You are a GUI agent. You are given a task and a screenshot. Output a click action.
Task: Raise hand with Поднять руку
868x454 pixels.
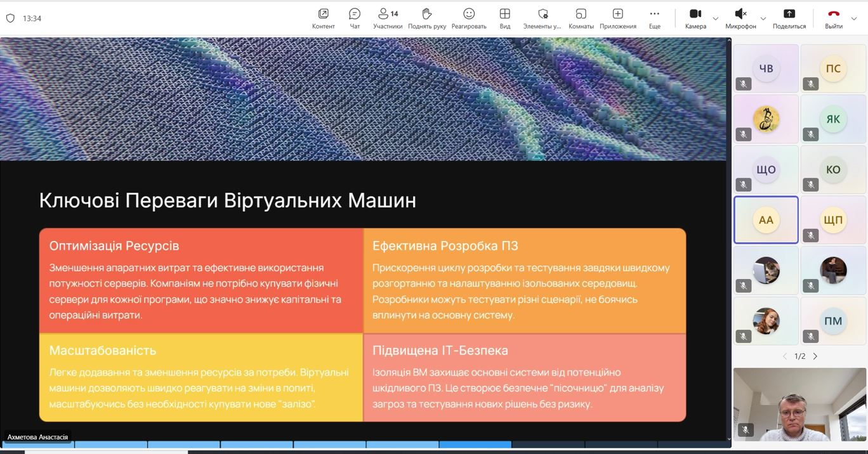tap(427, 18)
